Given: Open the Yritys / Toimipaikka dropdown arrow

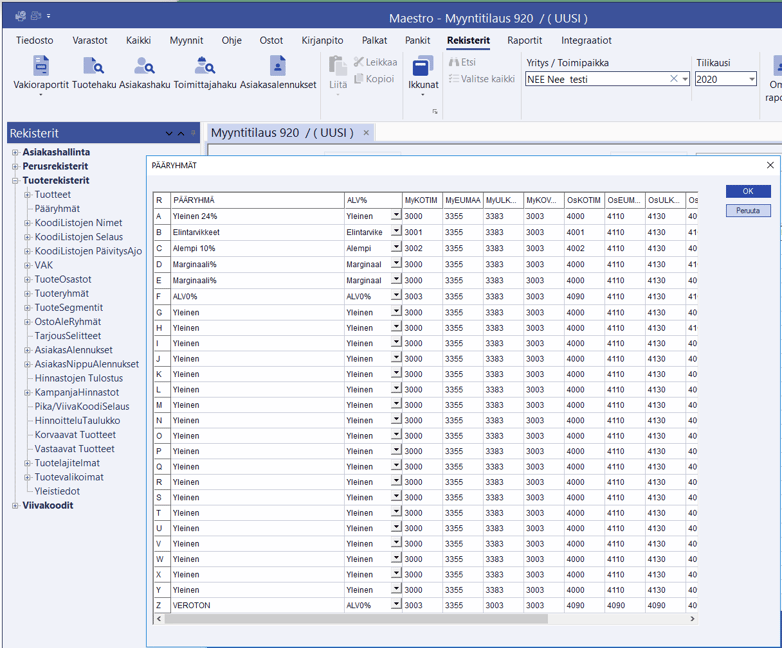Looking at the screenshot, I should click(685, 79).
